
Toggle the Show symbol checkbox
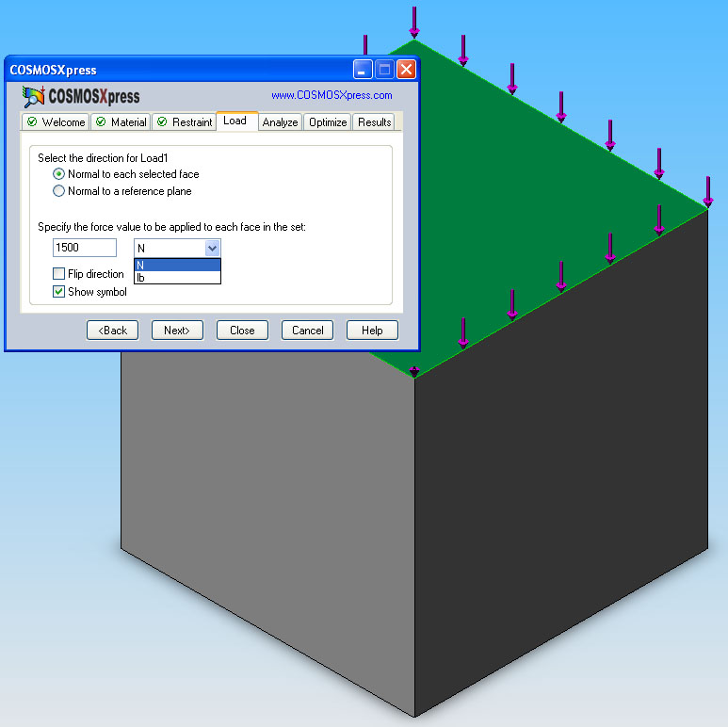pyautogui.click(x=58, y=292)
